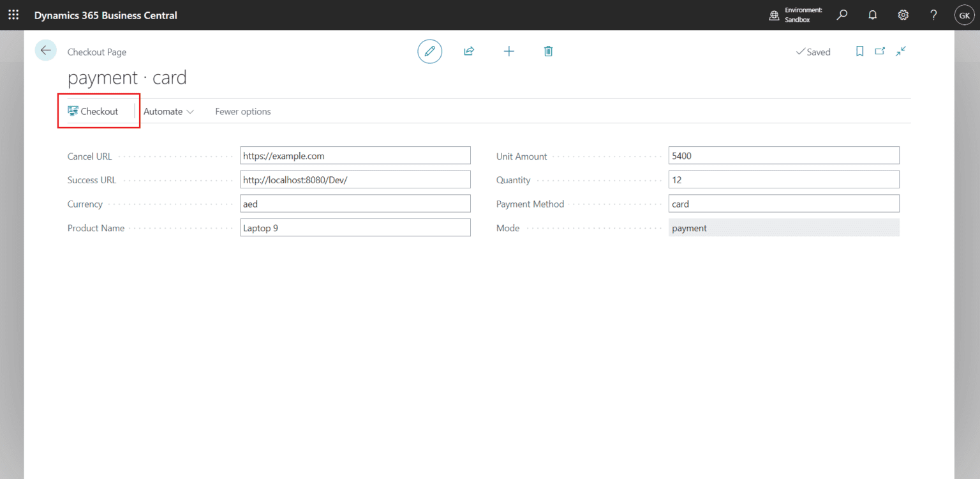
Task: Click the Saved status indicator
Action: pyautogui.click(x=813, y=51)
